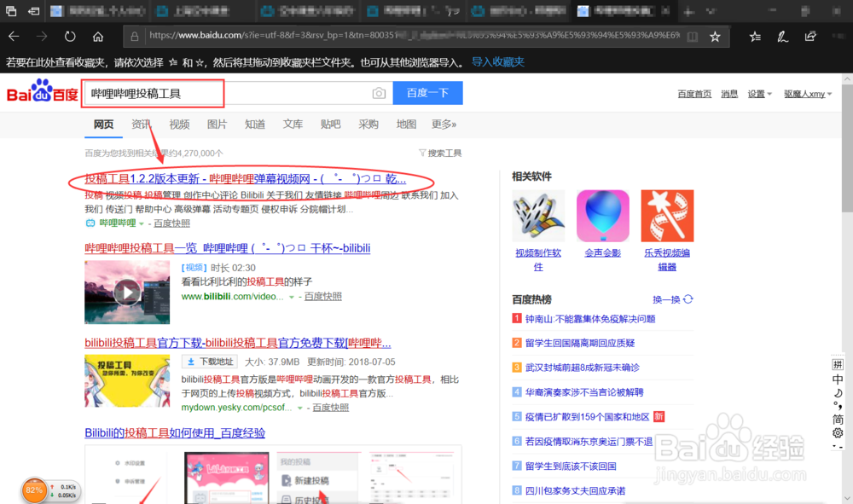Viewport: 853px width, 504px height.
Task: Click the tab preview icon at top left
Action: coord(11,11)
